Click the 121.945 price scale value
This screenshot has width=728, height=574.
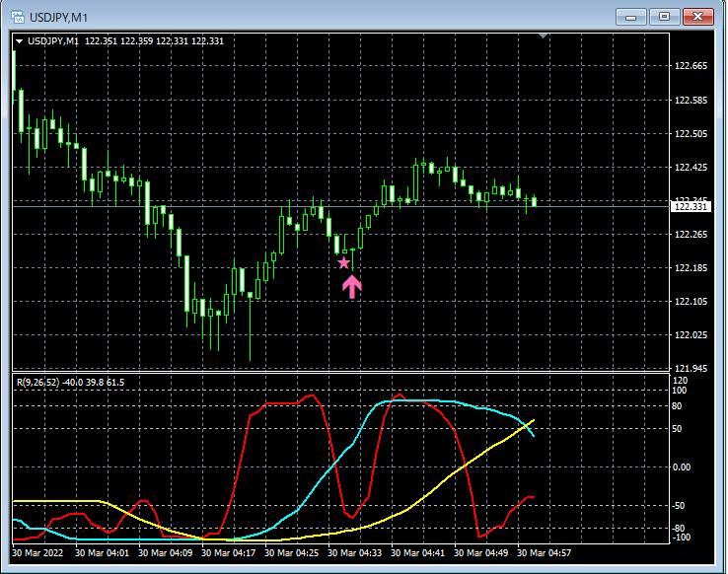(691, 369)
